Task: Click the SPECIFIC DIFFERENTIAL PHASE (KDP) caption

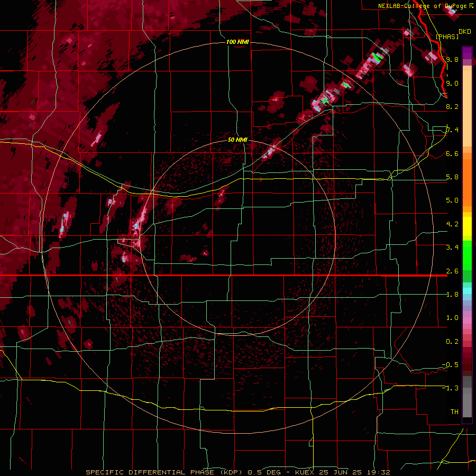Action: point(164,472)
